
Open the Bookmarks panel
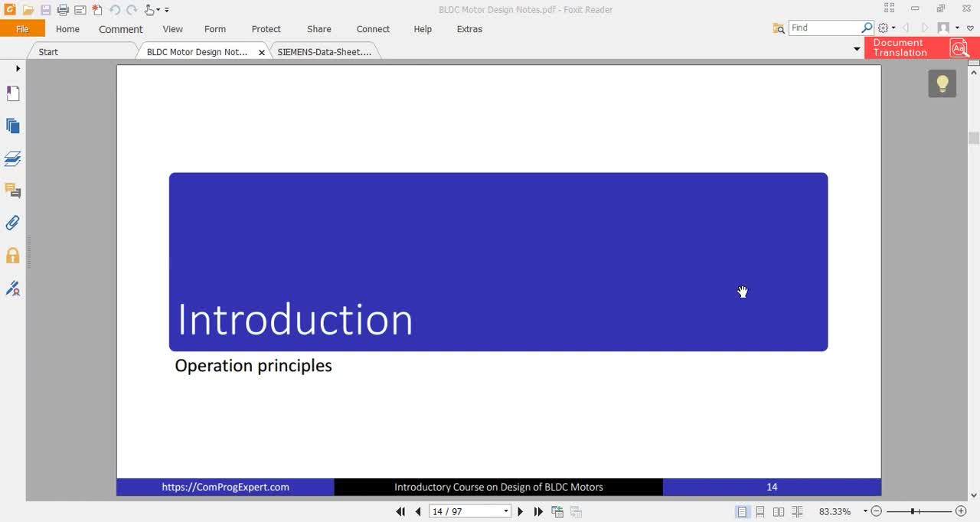pyautogui.click(x=13, y=93)
